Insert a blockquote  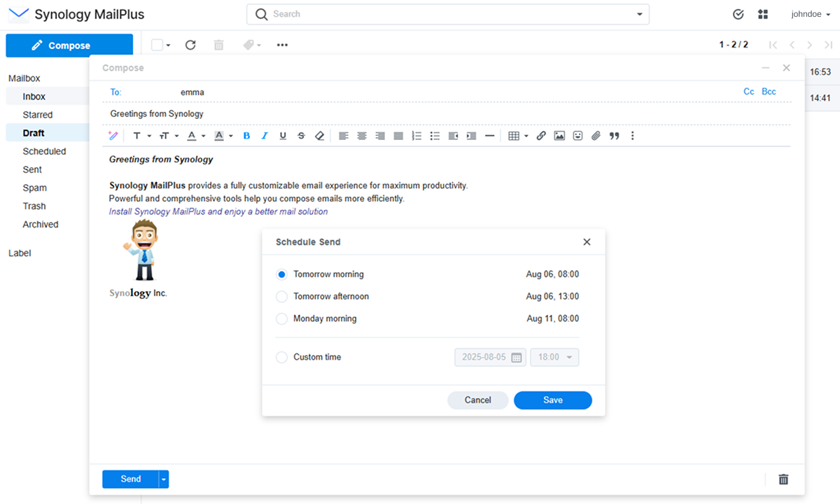[615, 136]
